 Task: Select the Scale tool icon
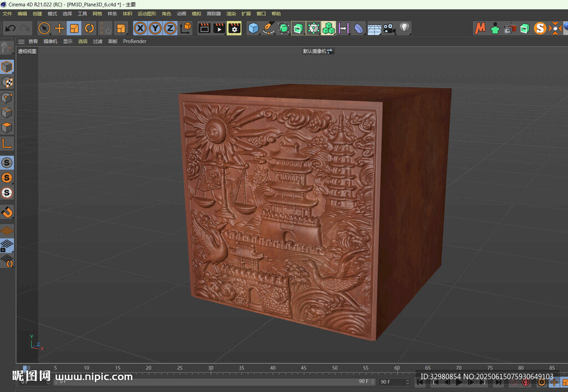click(74, 28)
